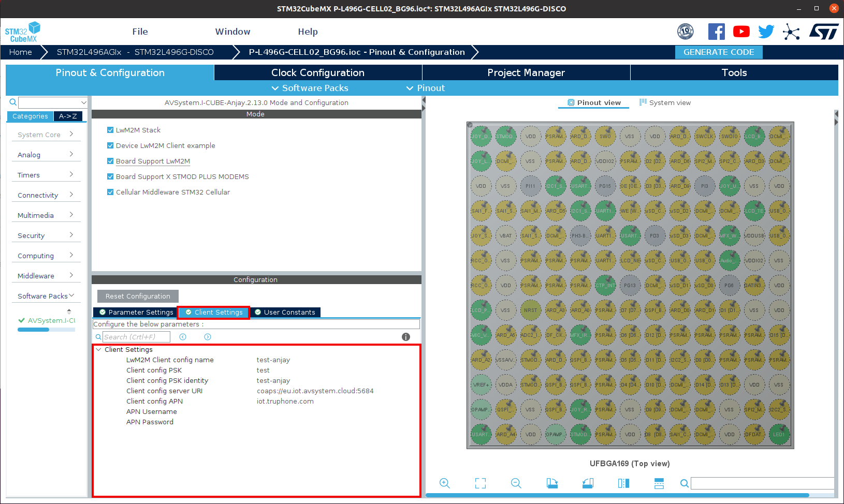Flip the pinout vertically

point(659,483)
